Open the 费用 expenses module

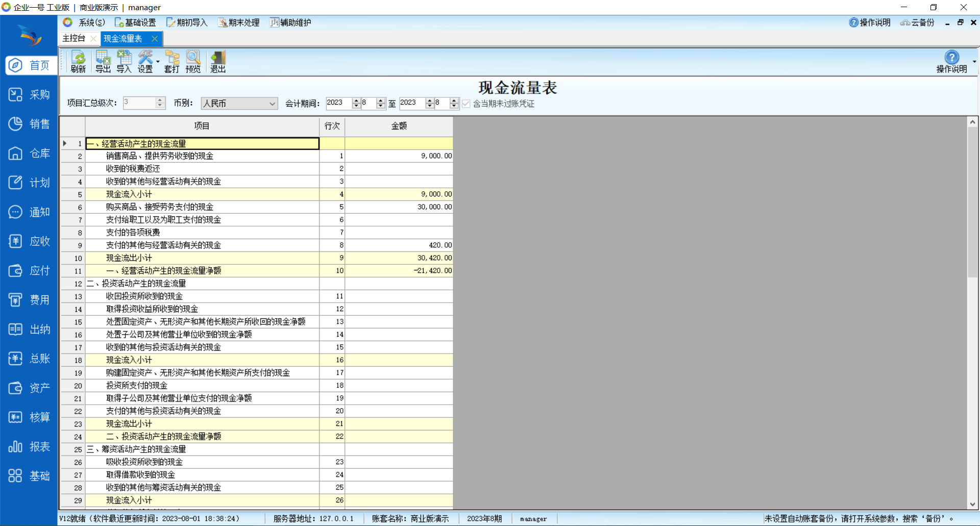coord(30,300)
